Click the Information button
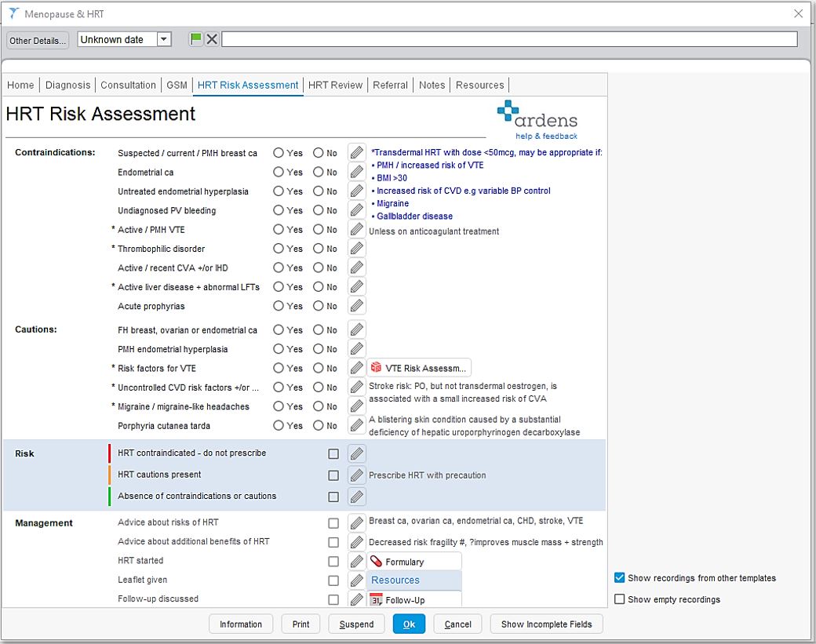This screenshot has height=644, width=816. pyautogui.click(x=241, y=624)
